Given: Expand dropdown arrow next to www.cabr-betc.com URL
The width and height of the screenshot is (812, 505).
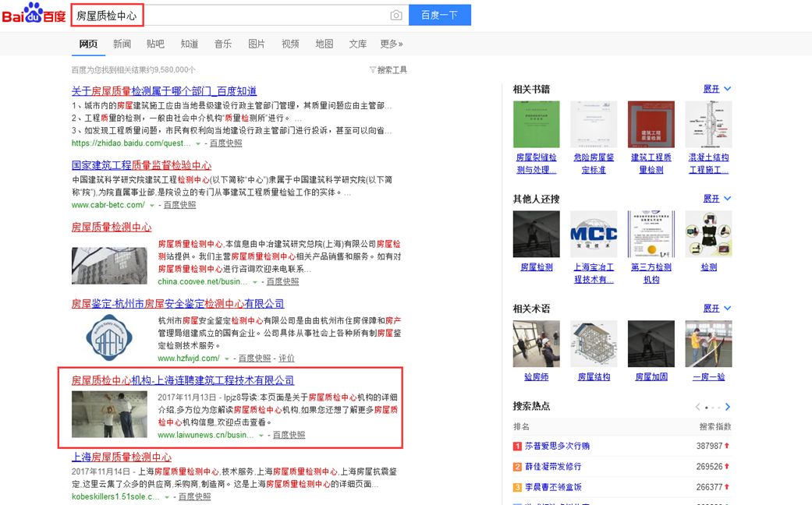Looking at the screenshot, I should tap(152, 206).
